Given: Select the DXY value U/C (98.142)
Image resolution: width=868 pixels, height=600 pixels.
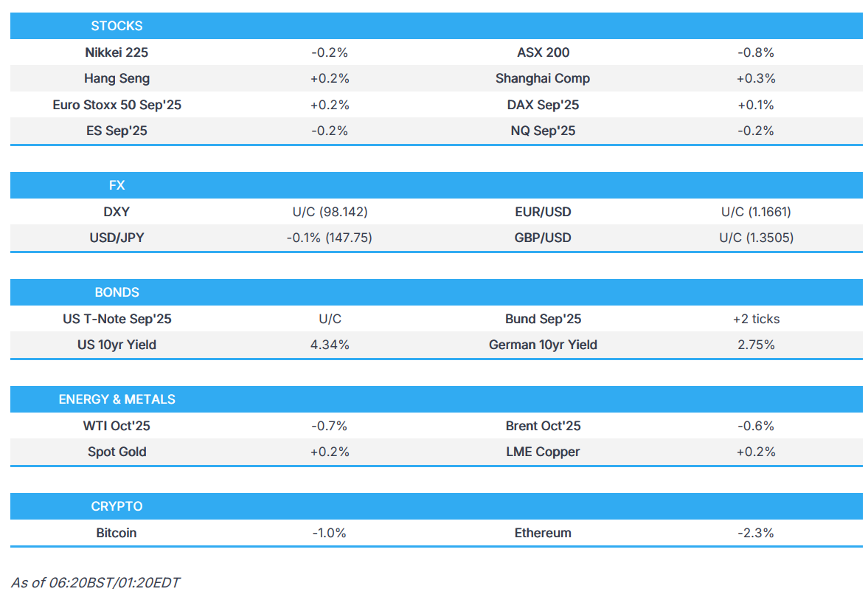Looking at the screenshot, I should [x=330, y=212].
